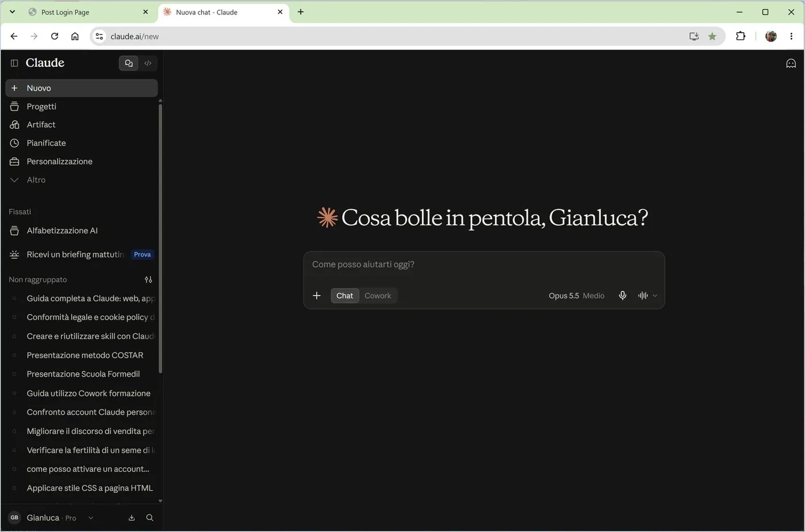805x532 pixels.
Task: Open chat Applicare stile CSS a pagina HTML
Action: [82, 488]
